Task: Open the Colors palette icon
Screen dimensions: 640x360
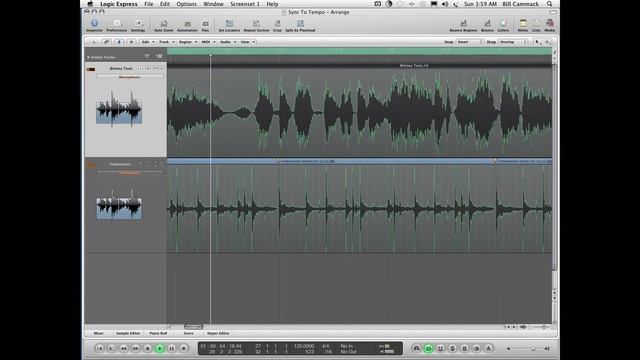Action: [x=503, y=25]
